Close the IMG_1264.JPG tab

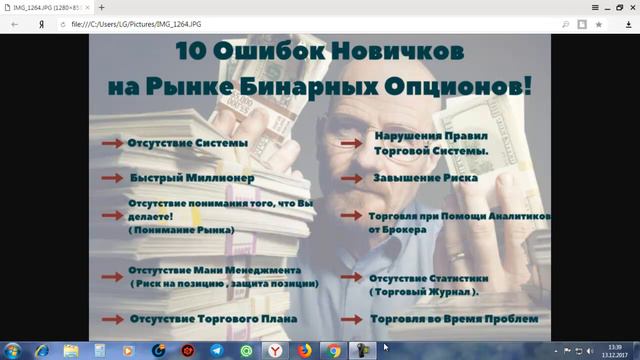(87, 8)
